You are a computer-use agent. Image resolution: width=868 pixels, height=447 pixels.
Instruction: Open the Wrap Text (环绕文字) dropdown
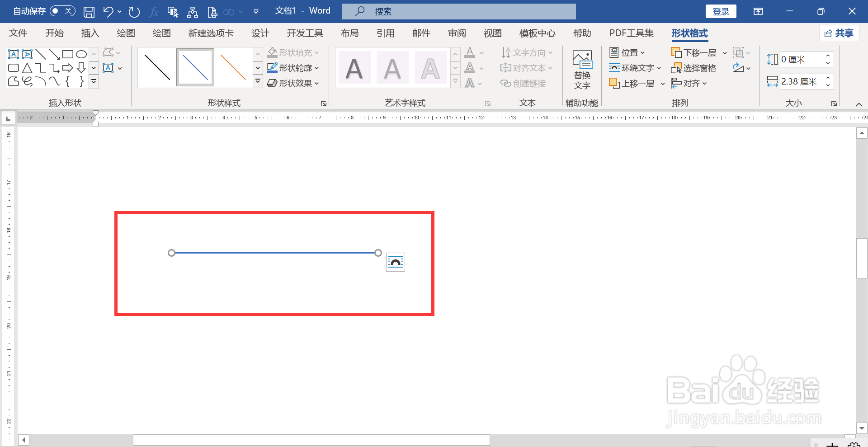coord(635,68)
